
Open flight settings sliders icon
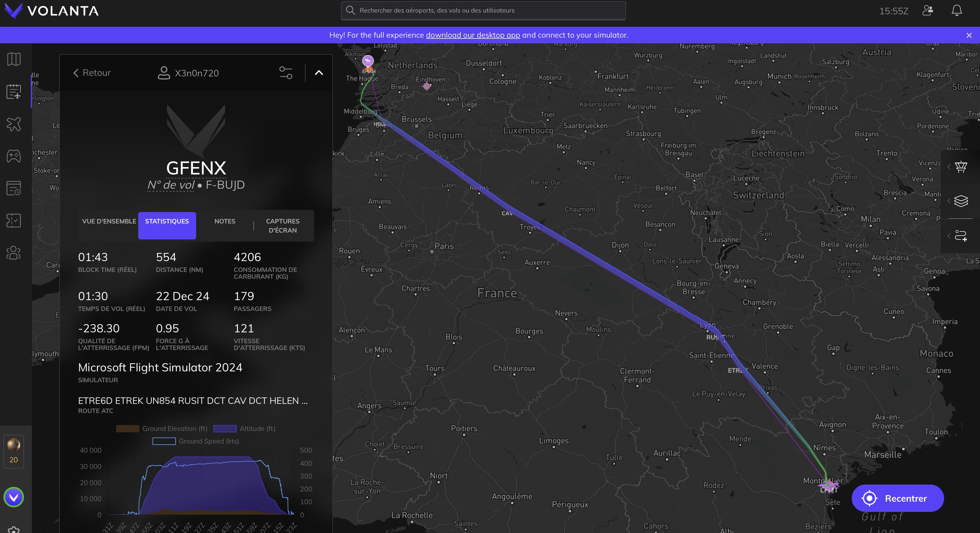tap(286, 73)
